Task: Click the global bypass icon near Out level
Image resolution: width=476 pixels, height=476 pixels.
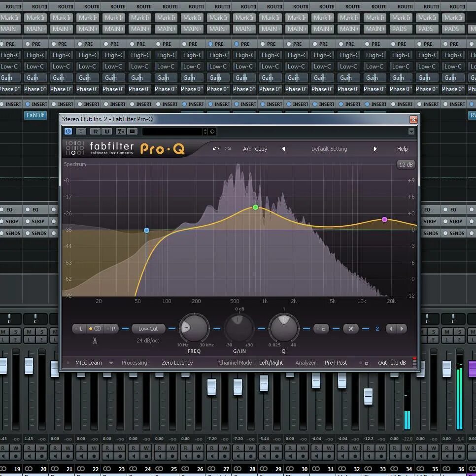Action: [x=367, y=363]
